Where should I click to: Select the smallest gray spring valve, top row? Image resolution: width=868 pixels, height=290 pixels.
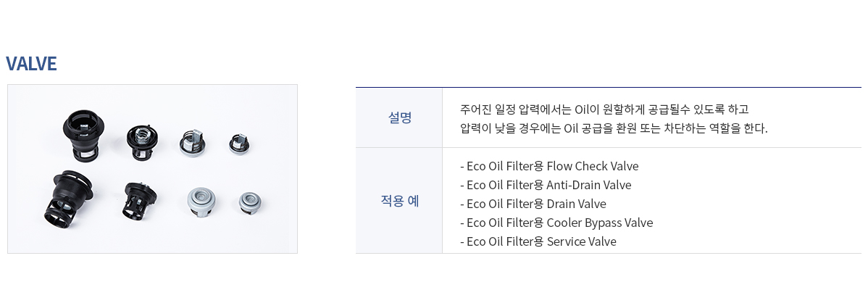(x=239, y=143)
